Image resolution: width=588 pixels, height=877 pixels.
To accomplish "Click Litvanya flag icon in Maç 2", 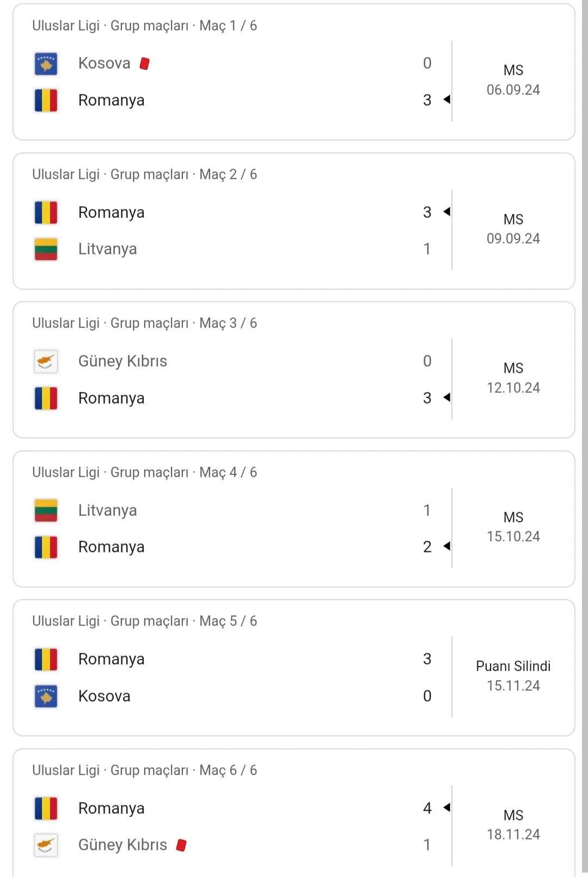I will coord(46,249).
